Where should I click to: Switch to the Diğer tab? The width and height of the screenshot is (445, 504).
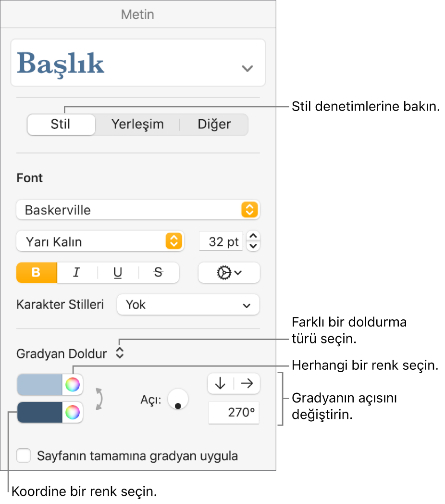point(214,125)
